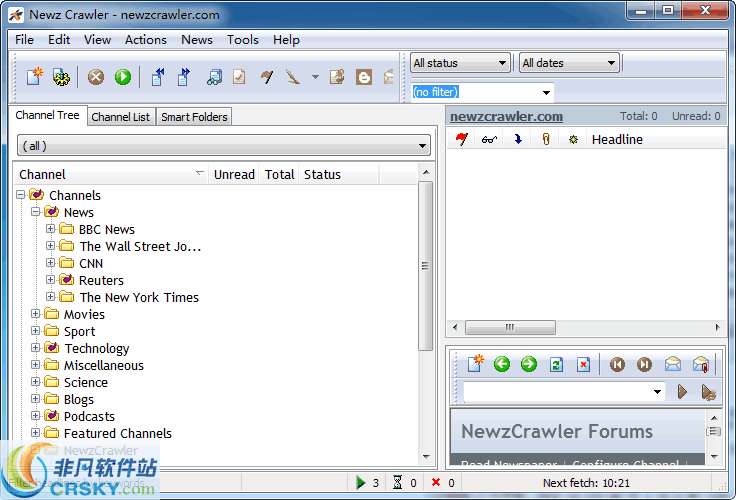Sort by Unread column header

[x=234, y=175]
